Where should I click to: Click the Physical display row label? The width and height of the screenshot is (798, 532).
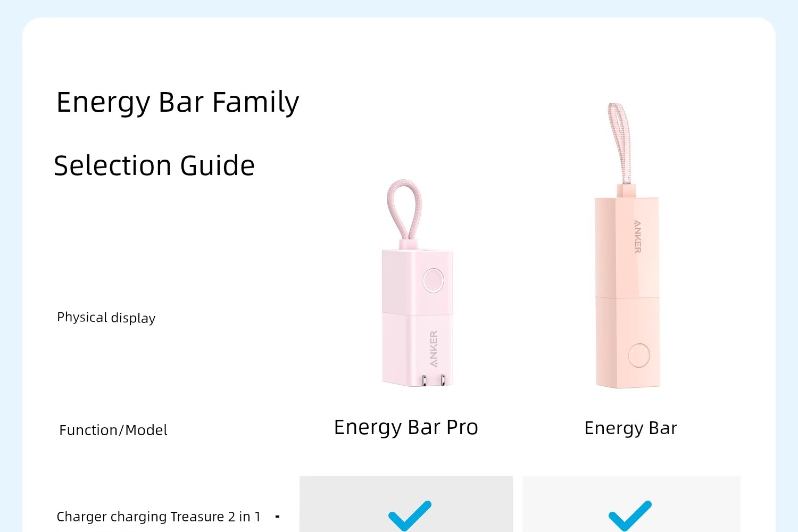tap(106, 318)
